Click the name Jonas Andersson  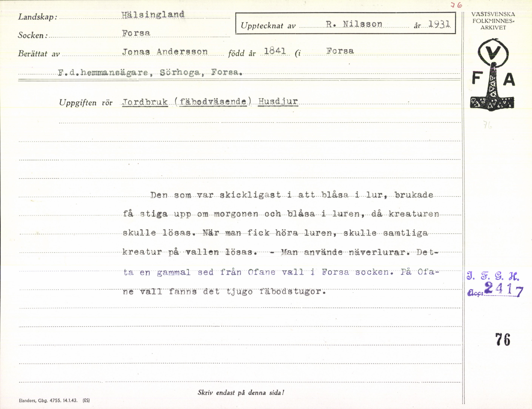tap(165, 52)
